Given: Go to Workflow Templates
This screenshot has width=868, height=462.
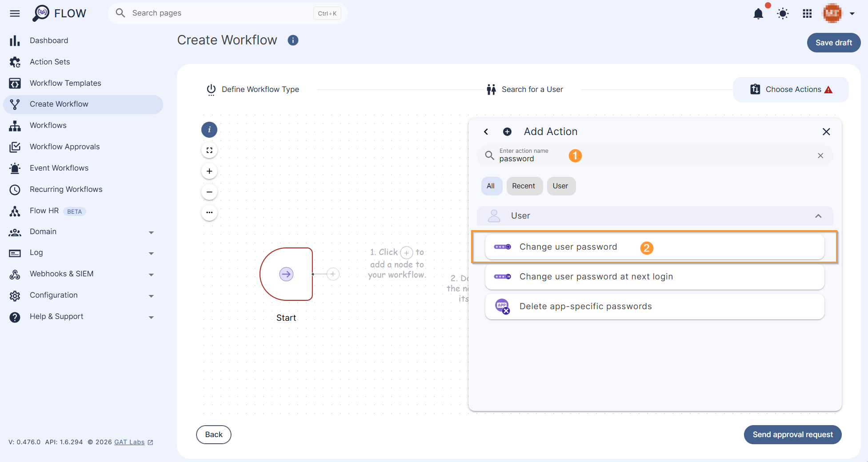Looking at the screenshot, I should (83, 83).
